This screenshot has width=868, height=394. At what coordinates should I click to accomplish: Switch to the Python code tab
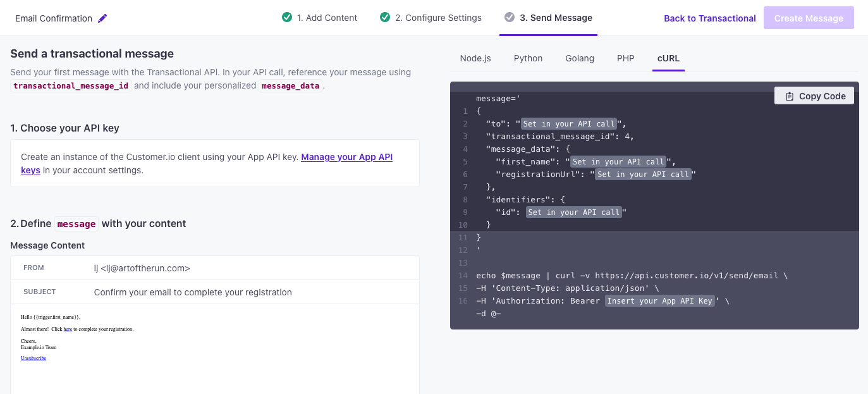coord(528,58)
